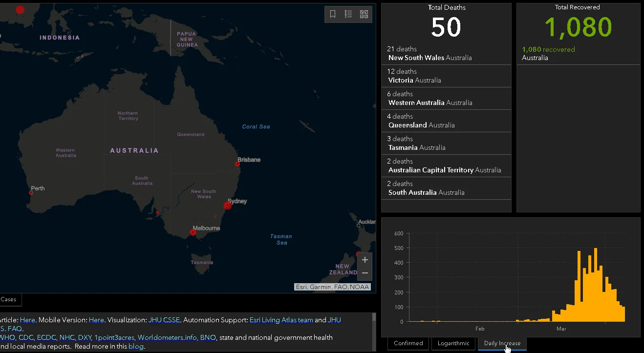This screenshot has height=353, width=644.
Task: Click the Melbourne red case marker
Action: click(x=193, y=233)
